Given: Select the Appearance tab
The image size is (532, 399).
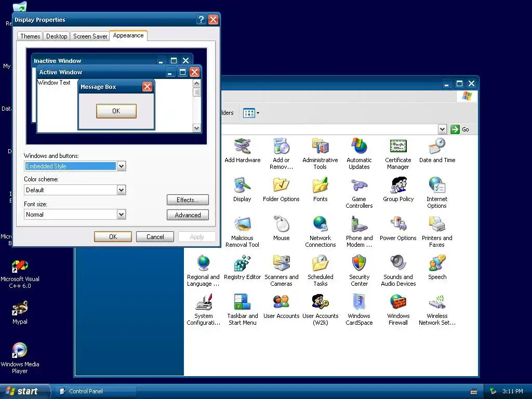Looking at the screenshot, I should tap(128, 36).
